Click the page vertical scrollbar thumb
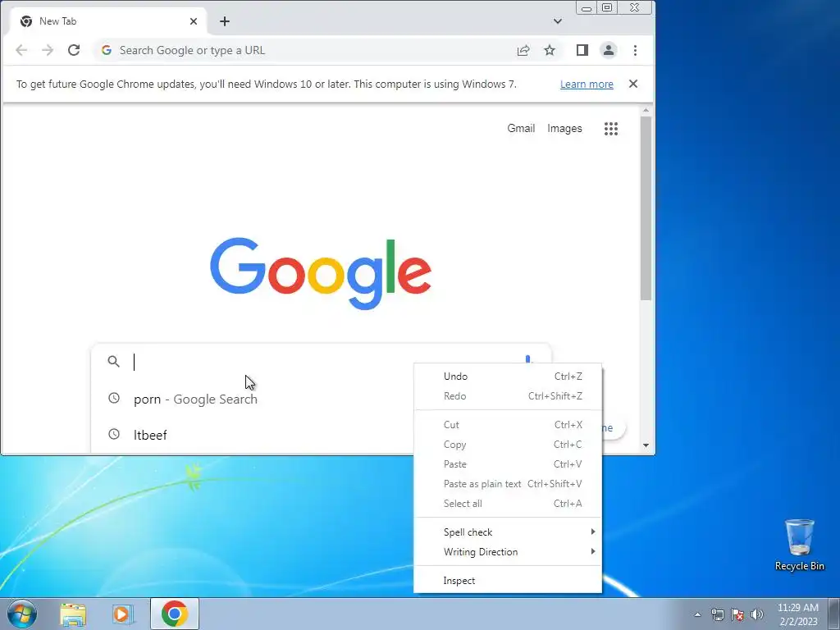The height and width of the screenshot is (630, 840). pyautogui.click(x=646, y=208)
